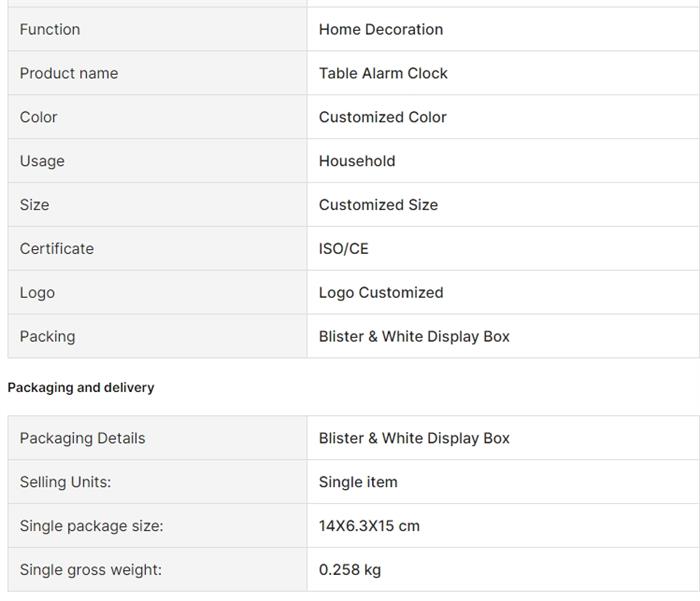Screen dimensions: 700x601
Task: Click the 'Packaging and delivery' heading
Action: pos(81,388)
